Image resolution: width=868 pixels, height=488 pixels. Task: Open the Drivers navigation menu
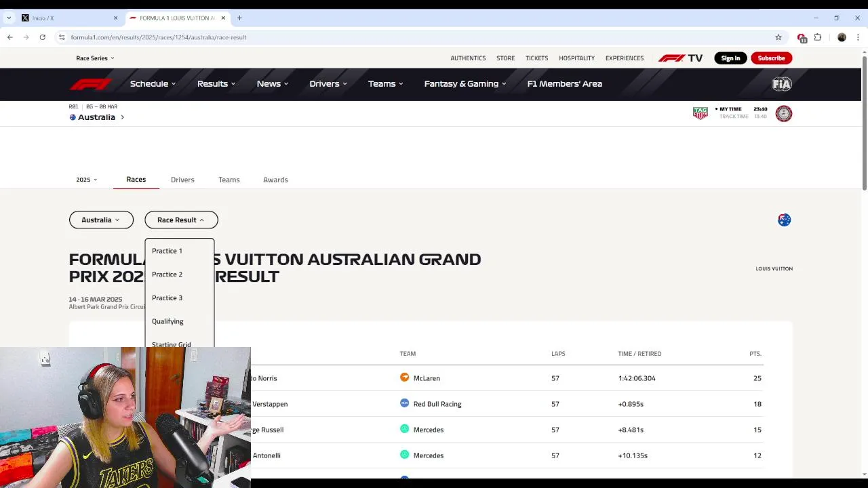coord(328,84)
